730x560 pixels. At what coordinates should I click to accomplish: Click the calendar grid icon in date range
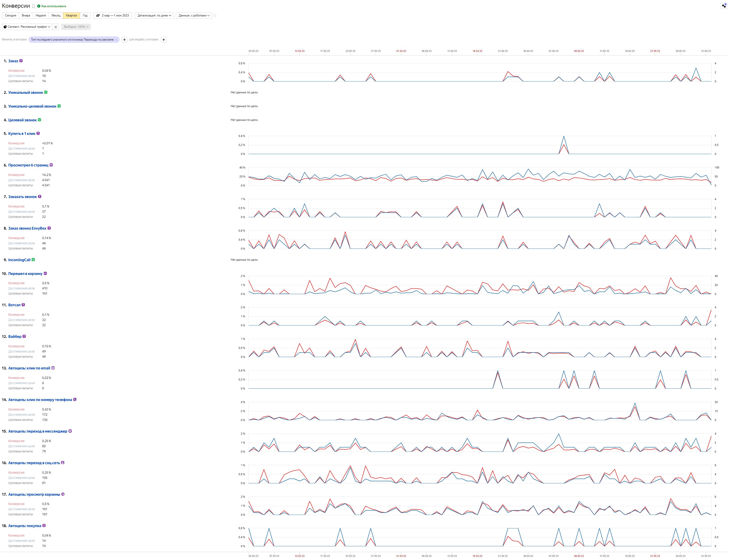tap(98, 15)
